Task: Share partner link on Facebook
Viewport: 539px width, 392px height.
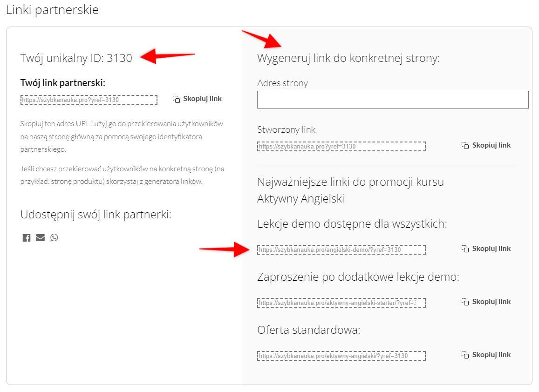Action: coord(27,238)
